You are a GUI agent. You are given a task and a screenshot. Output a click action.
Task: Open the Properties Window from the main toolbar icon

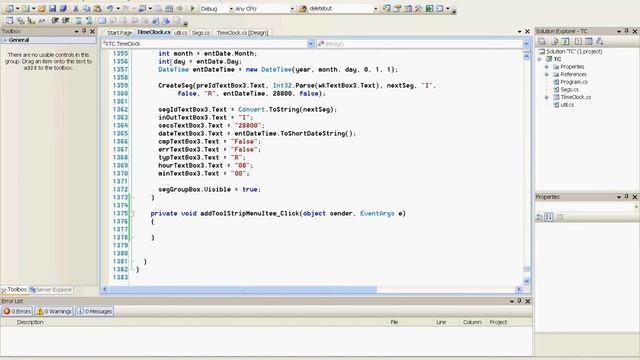tap(397, 8)
